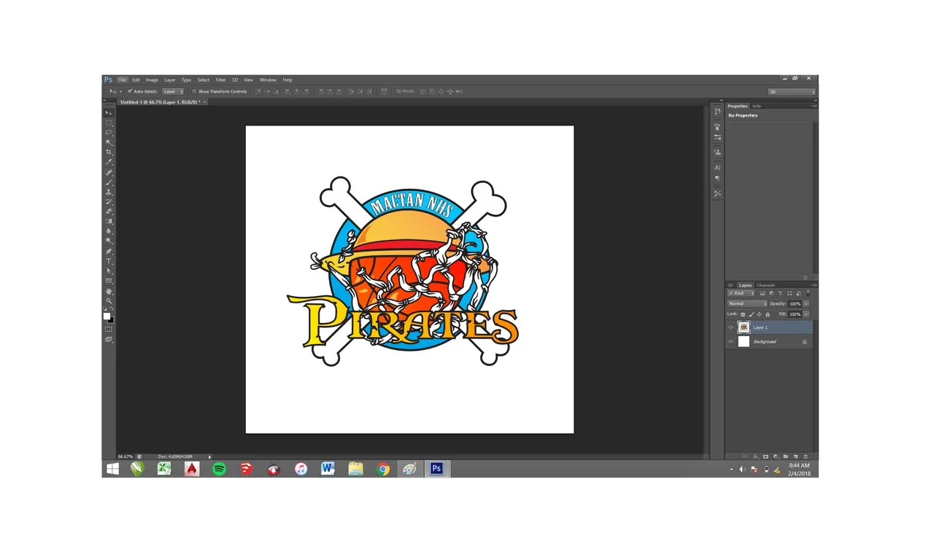Select the Rectangle shape tool
The width and height of the screenshot is (934, 560).
pyautogui.click(x=109, y=281)
